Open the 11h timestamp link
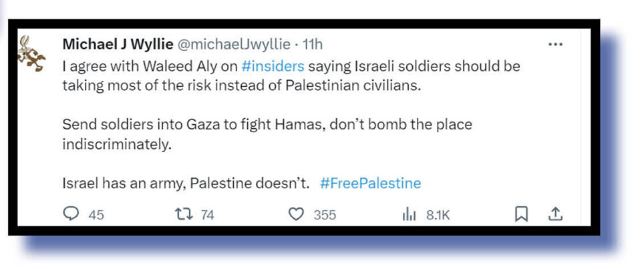The image size is (644, 269). point(313,45)
